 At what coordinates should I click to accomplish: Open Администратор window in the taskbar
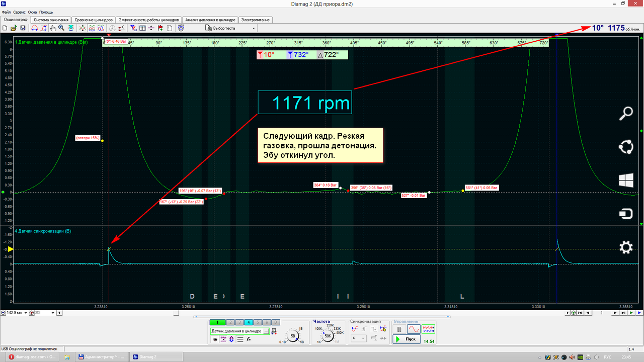click(101, 356)
